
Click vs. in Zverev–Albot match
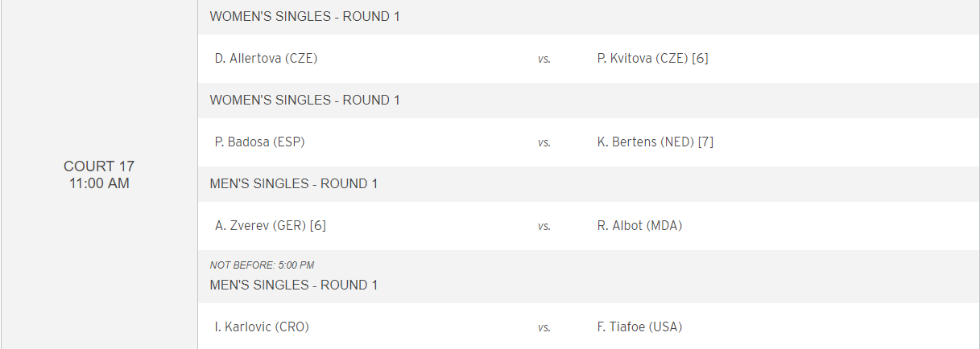[x=544, y=226]
